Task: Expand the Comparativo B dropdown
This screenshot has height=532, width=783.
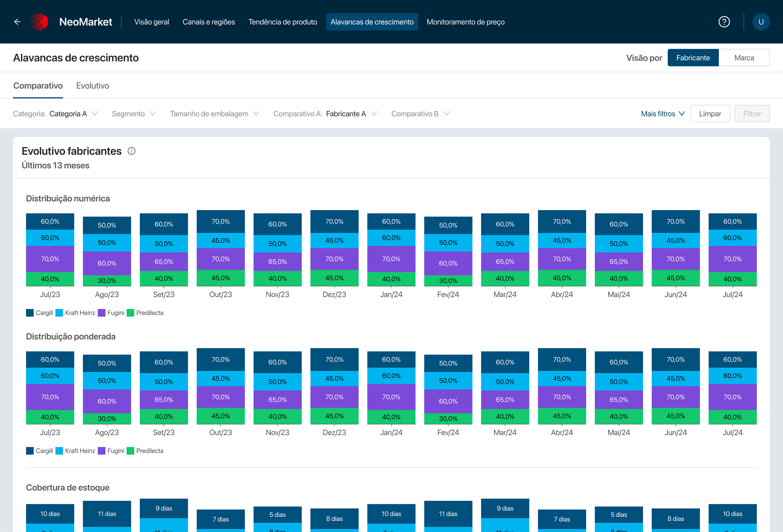Action: pyautogui.click(x=421, y=114)
